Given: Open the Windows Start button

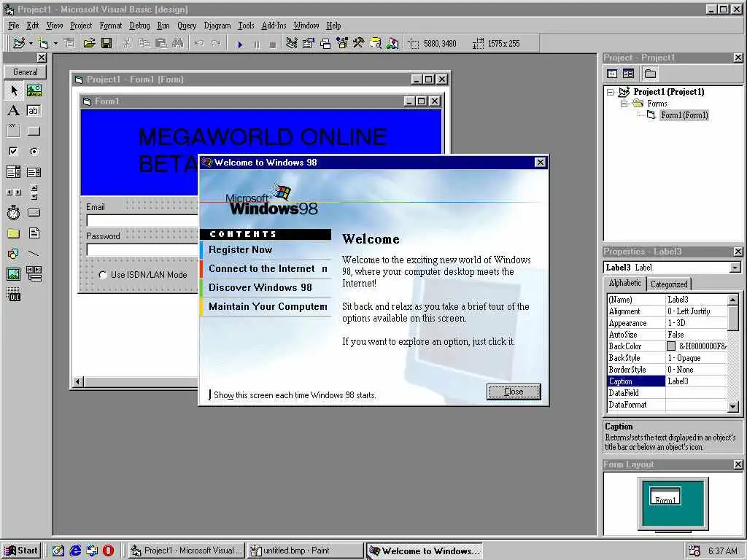Looking at the screenshot, I should 21,551.
